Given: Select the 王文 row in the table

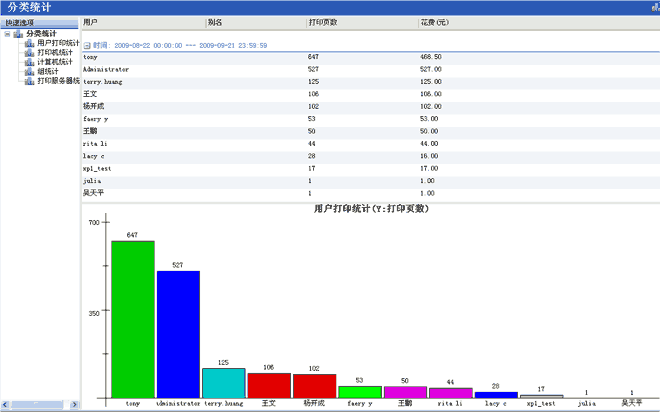Looking at the screenshot, I should [370, 94].
